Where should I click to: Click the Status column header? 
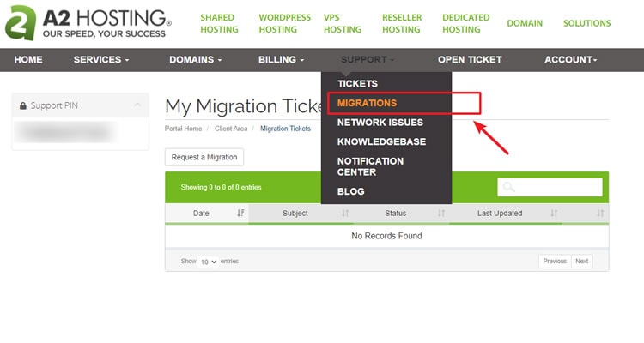point(401,214)
